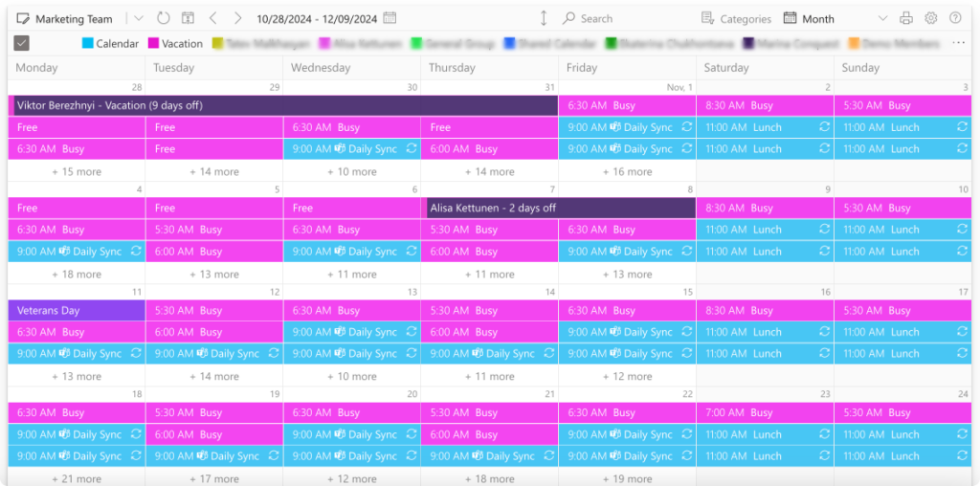This screenshot has height=486, width=980.
Task: Open the Categories menu
Action: (736, 18)
